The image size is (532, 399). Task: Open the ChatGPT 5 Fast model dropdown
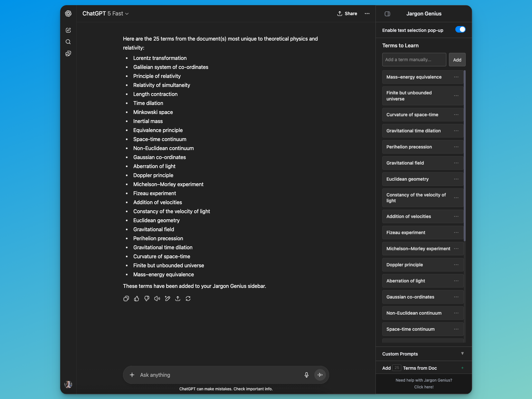(105, 14)
